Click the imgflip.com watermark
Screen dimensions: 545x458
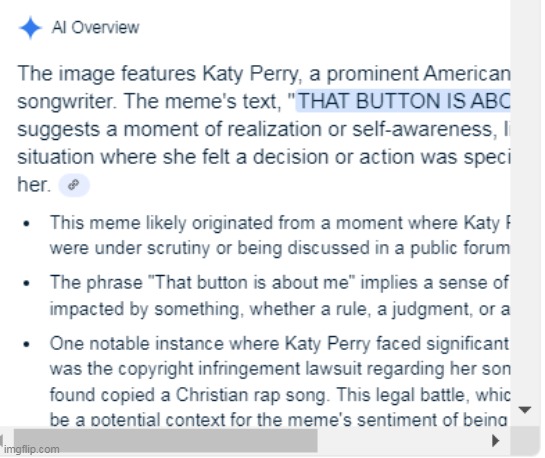pyautogui.click(x=32, y=449)
